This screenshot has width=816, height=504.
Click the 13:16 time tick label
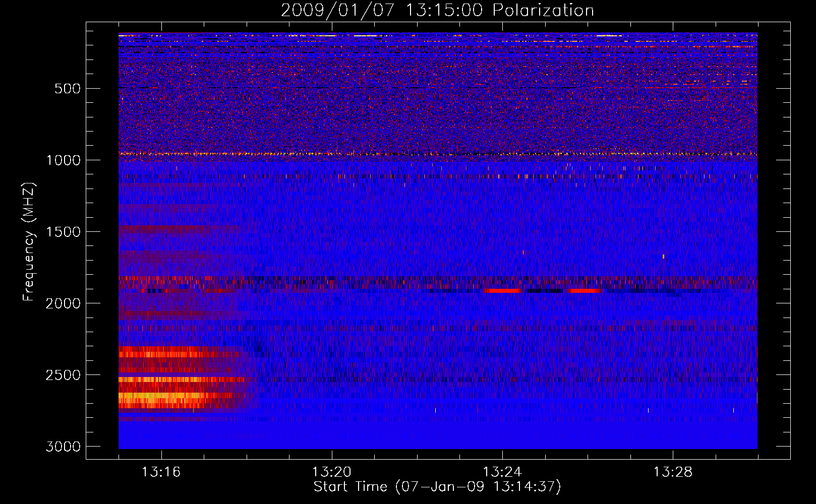click(161, 472)
